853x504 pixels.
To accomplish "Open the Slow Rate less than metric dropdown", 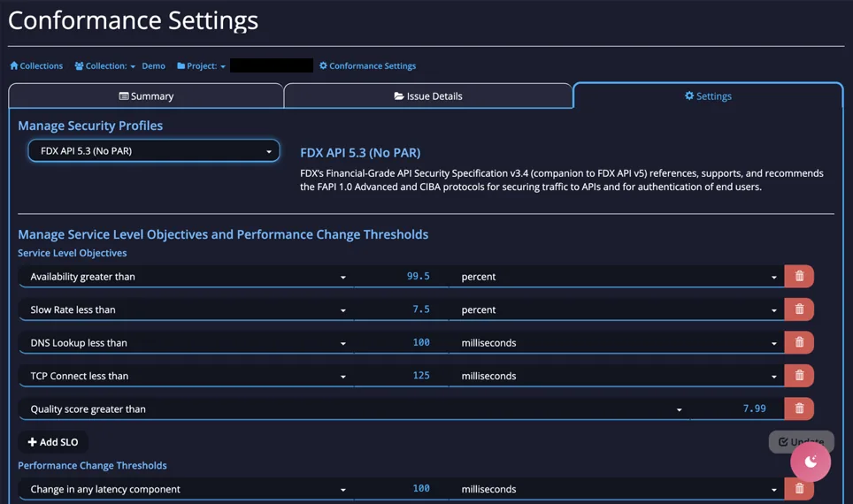I will coord(186,309).
